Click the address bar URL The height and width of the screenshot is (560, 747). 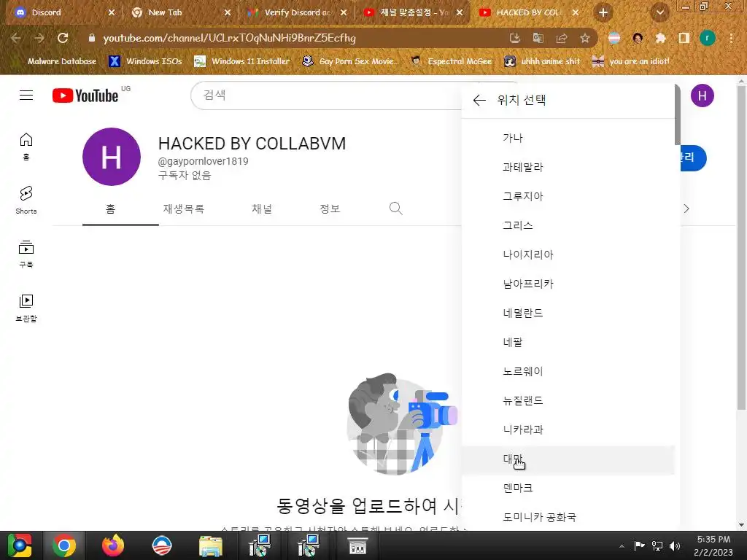229,38
